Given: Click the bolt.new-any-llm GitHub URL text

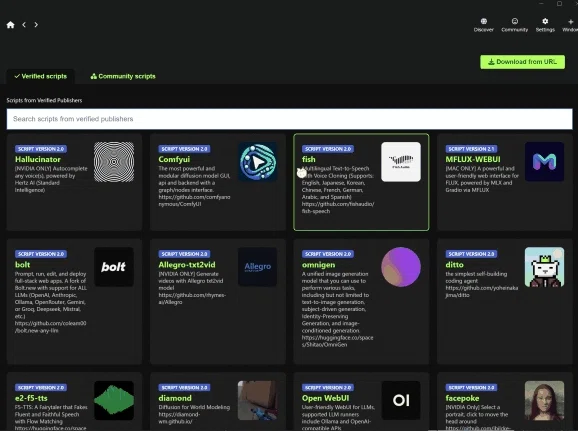Looking at the screenshot, I should [51, 327].
